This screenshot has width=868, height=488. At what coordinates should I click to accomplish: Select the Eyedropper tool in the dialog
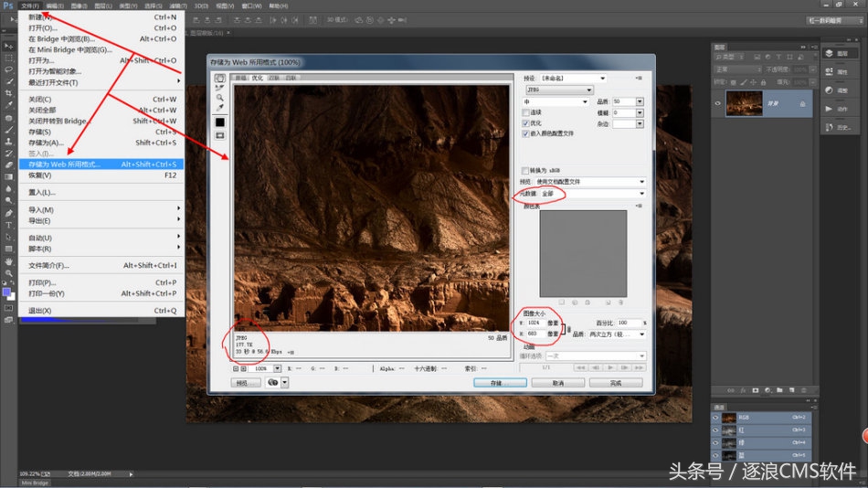pyautogui.click(x=219, y=108)
